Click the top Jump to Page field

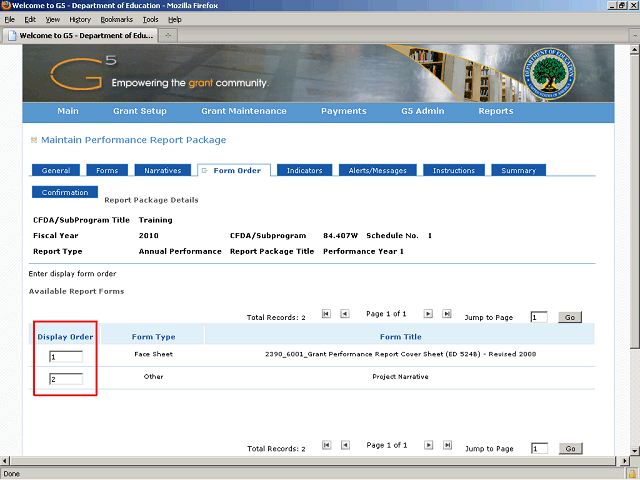[539, 317]
